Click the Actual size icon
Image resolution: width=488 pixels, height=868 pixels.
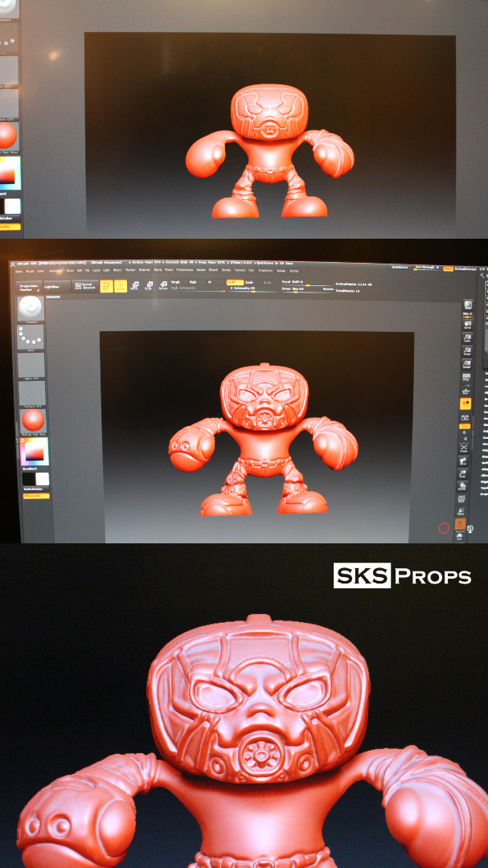[467, 351]
